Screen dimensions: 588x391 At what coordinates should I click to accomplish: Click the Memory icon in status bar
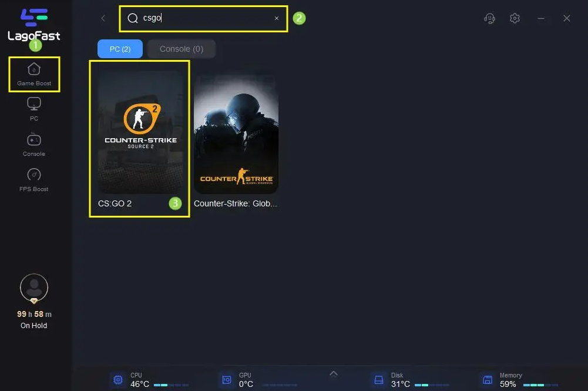click(487, 380)
